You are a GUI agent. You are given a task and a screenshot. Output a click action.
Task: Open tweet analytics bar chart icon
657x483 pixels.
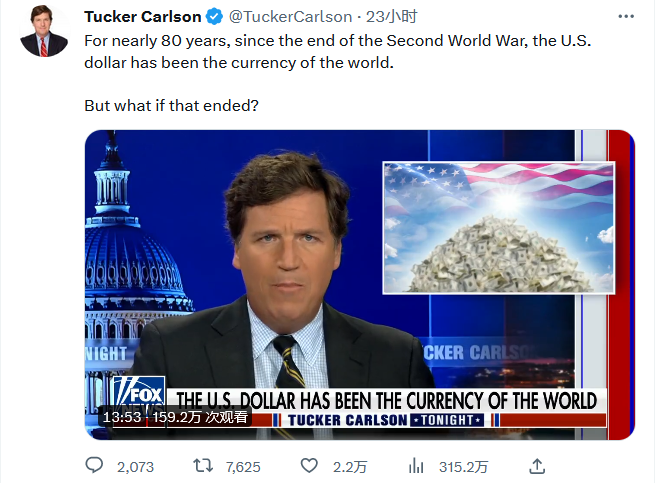(418, 466)
